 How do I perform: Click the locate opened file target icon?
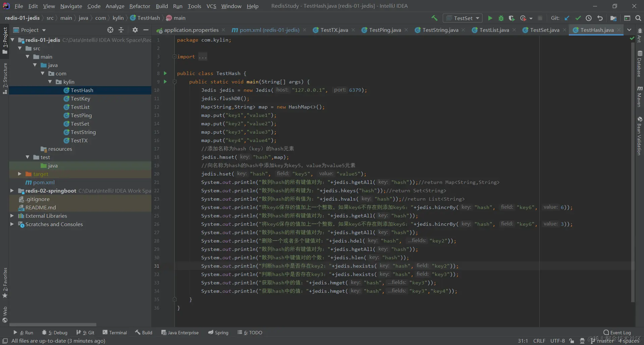tap(110, 30)
